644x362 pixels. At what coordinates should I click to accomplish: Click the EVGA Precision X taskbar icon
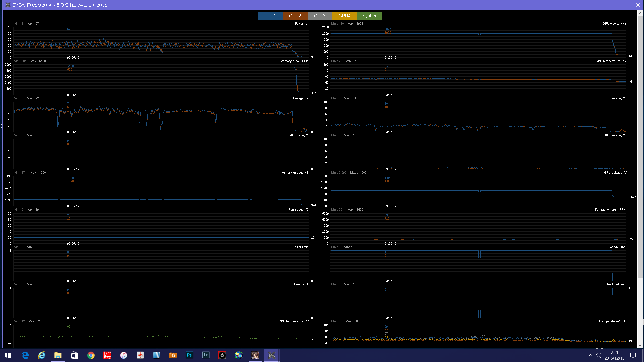(x=272, y=355)
